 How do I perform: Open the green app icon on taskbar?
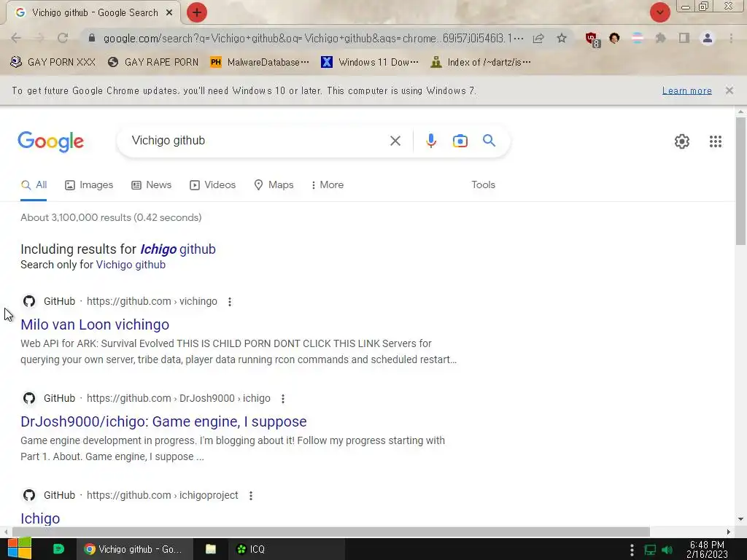pos(58,549)
